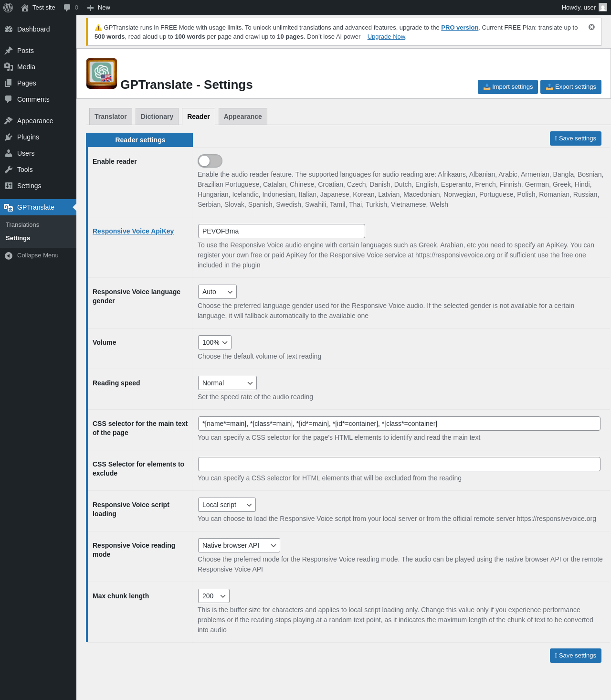This screenshot has height=700, width=611.
Task: Click the GPTranslate sidebar icon
Action: 9,207
